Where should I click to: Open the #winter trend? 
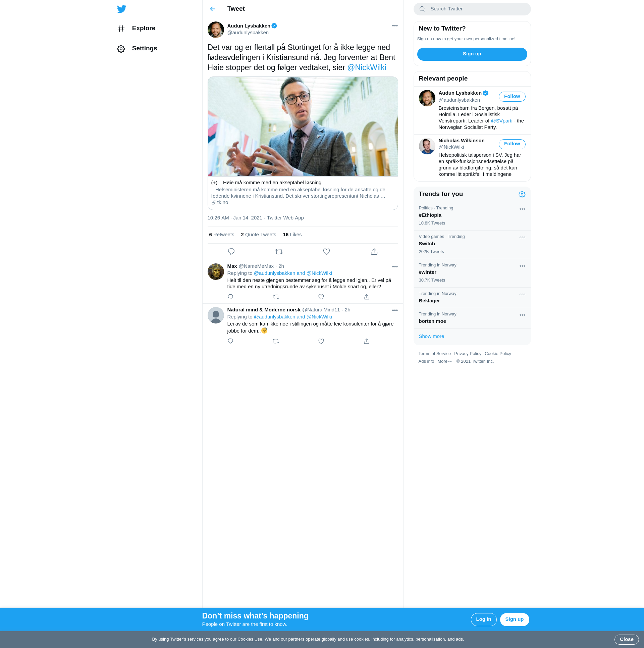[x=472, y=273]
